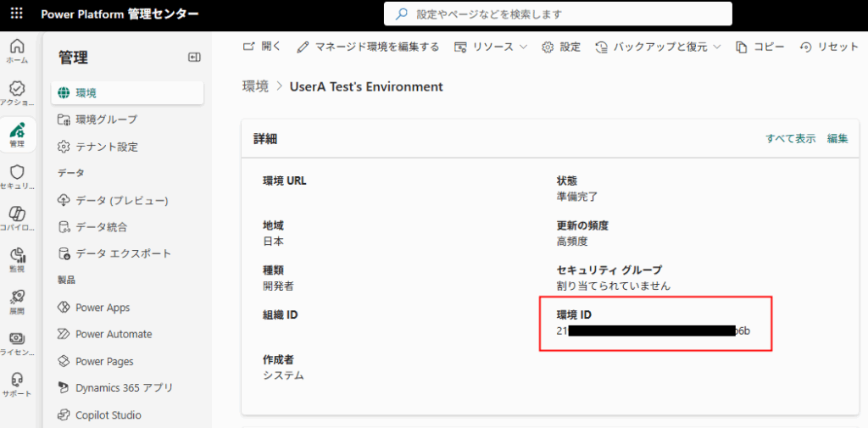Click the UserA Test's Environment breadcrumb title
This screenshot has height=428, width=868.
click(x=366, y=86)
